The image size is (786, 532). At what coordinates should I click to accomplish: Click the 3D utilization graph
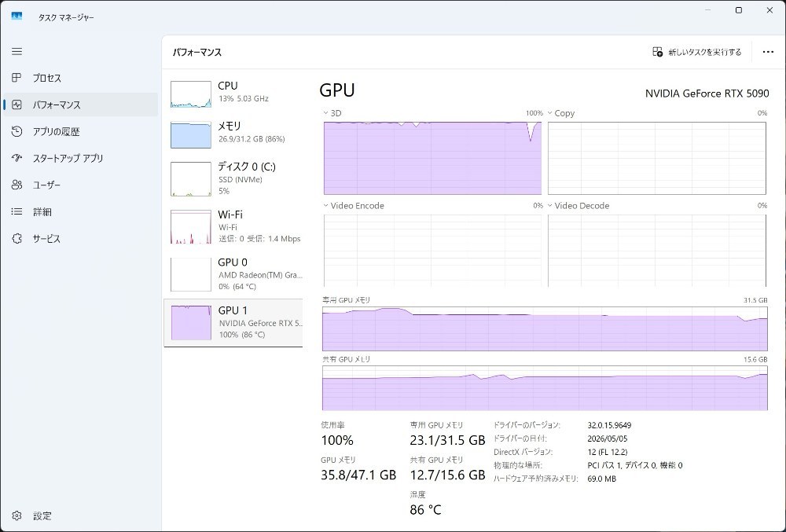click(432, 158)
